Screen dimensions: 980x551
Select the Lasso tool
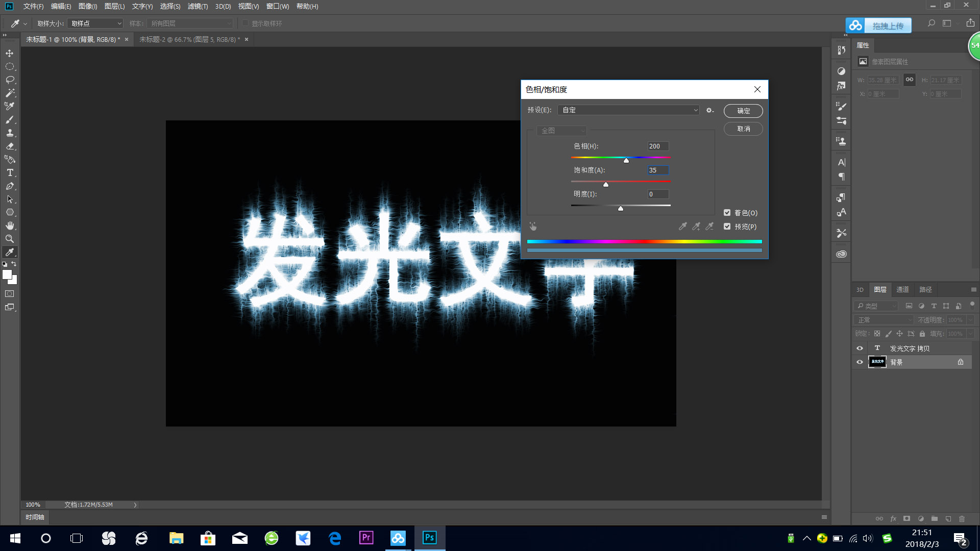(9, 80)
